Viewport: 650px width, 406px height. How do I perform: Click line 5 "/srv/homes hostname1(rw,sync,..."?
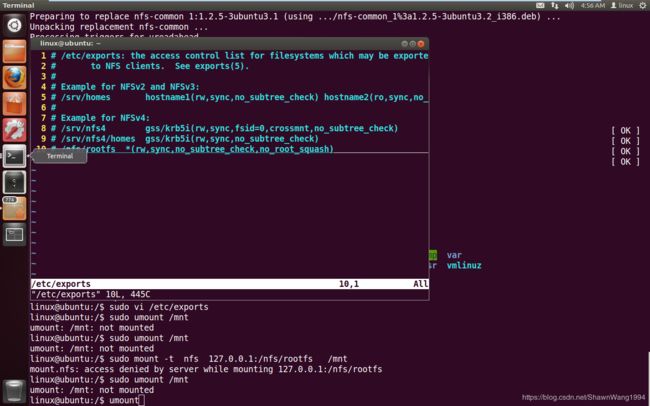[239, 97]
